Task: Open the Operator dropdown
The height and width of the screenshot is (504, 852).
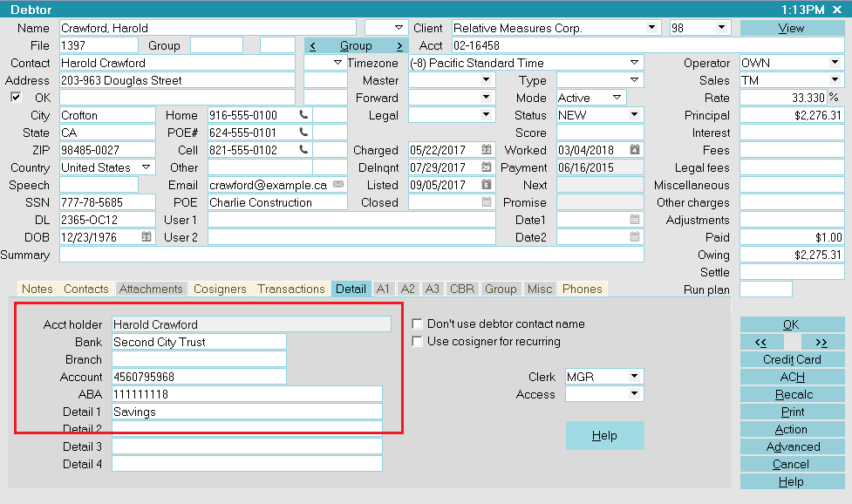Action: point(835,63)
